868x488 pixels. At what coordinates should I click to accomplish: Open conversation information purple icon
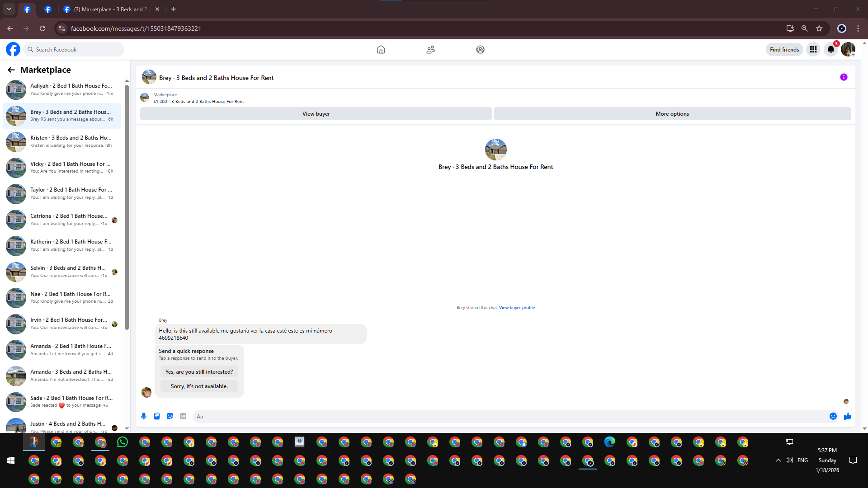coord(844,77)
